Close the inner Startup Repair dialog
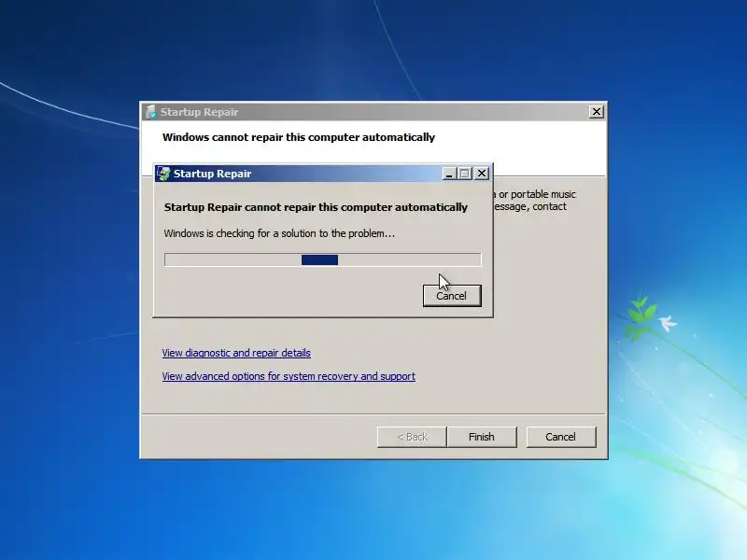Screen dimensions: 747x560 click(x=482, y=174)
